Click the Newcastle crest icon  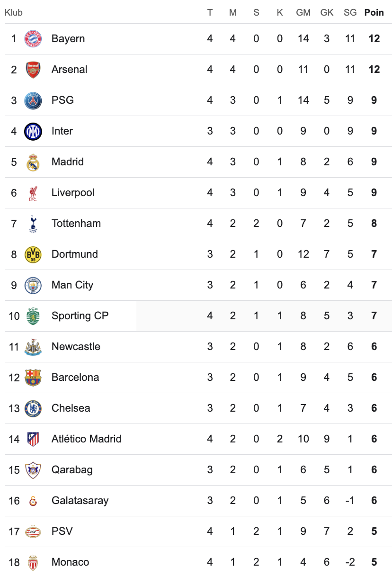click(33, 347)
